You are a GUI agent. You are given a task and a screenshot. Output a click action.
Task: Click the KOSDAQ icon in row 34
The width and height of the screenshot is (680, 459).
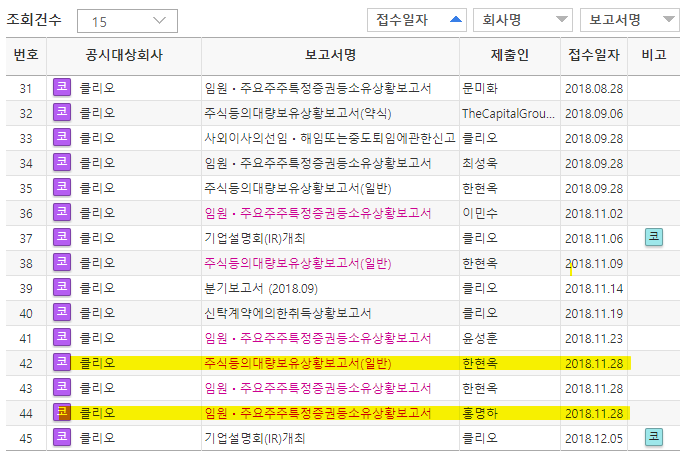click(62, 162)
